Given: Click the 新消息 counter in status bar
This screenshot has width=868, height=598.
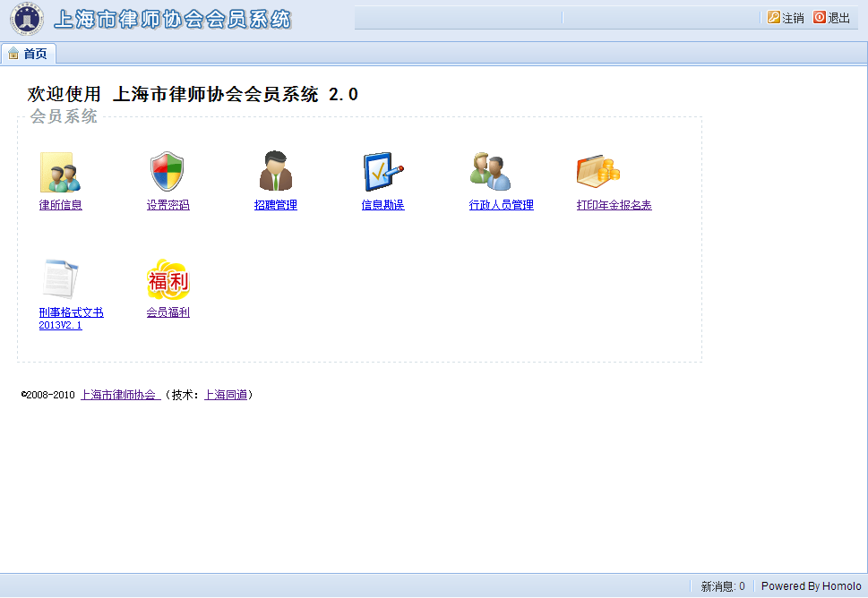Looking at the screenshot, I should [x=722, y=586].
